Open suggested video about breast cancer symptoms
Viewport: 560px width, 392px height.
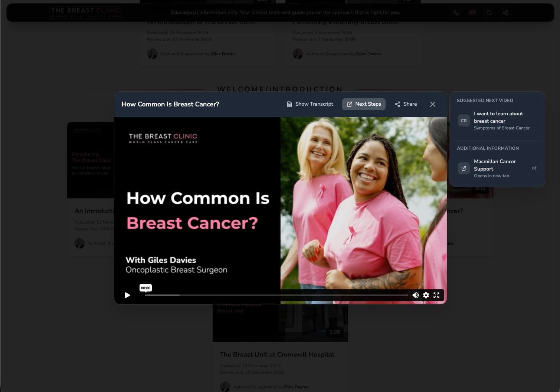(497, 121)
